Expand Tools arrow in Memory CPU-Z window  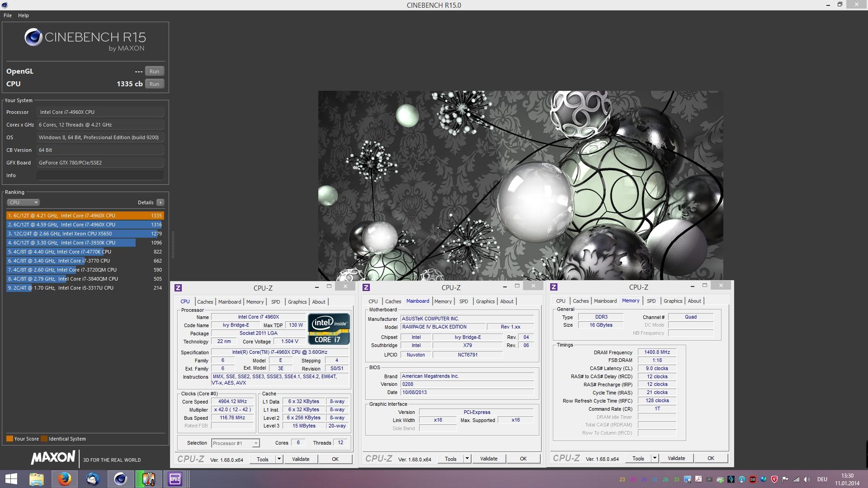[x=655, y=458]
